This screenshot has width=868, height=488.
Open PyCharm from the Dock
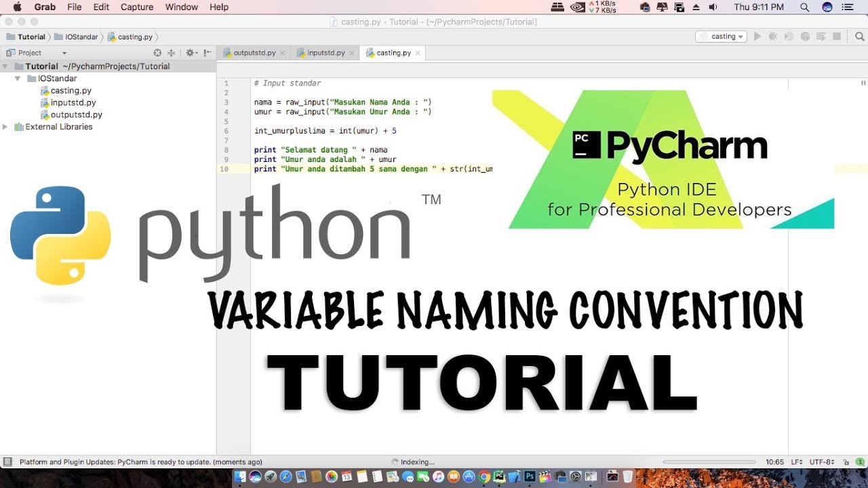(x=500, y=477)
